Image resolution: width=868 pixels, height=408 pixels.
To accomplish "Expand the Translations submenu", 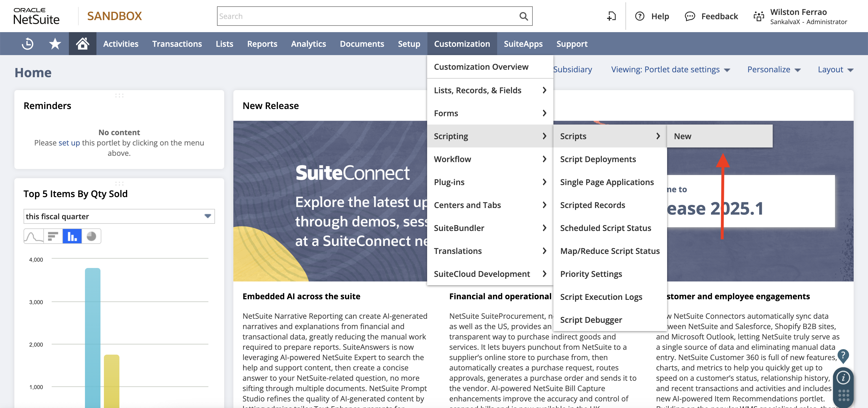I will point(490,251).
